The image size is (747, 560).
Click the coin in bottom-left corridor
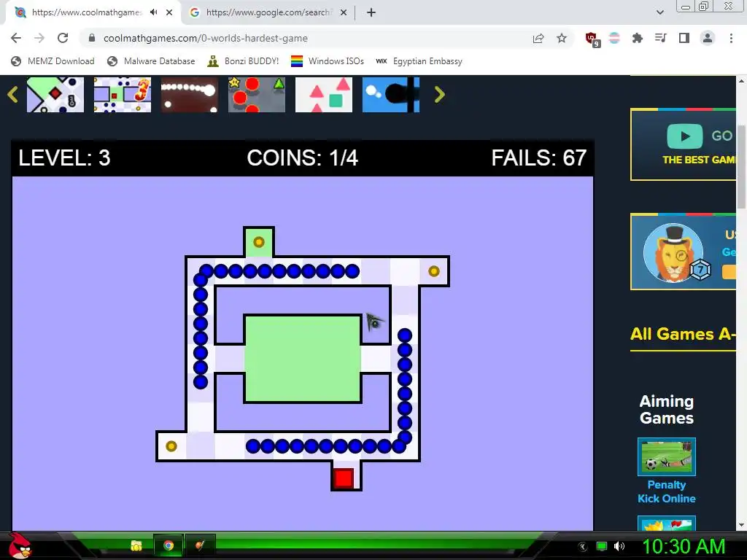tap(171, 446)
